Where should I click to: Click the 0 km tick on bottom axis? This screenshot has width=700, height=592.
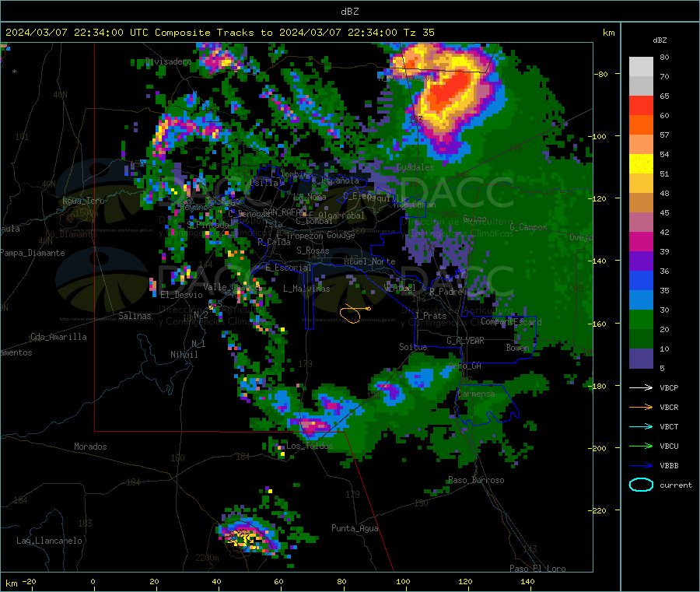(93, 581)
